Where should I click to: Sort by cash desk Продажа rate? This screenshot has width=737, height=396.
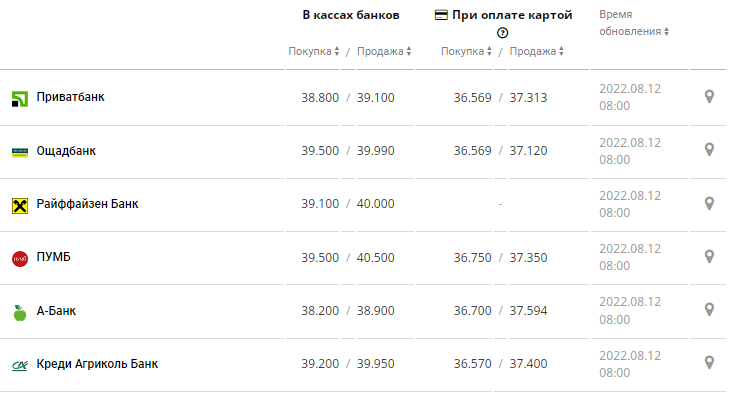[x=384, y=51]
